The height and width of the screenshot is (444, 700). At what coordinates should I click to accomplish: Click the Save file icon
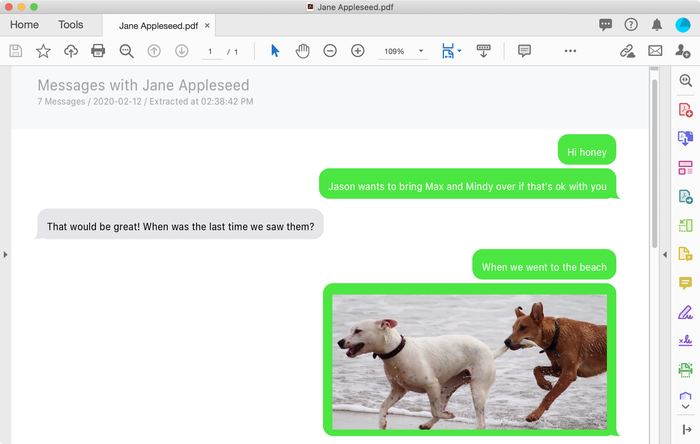coord(16,51)
